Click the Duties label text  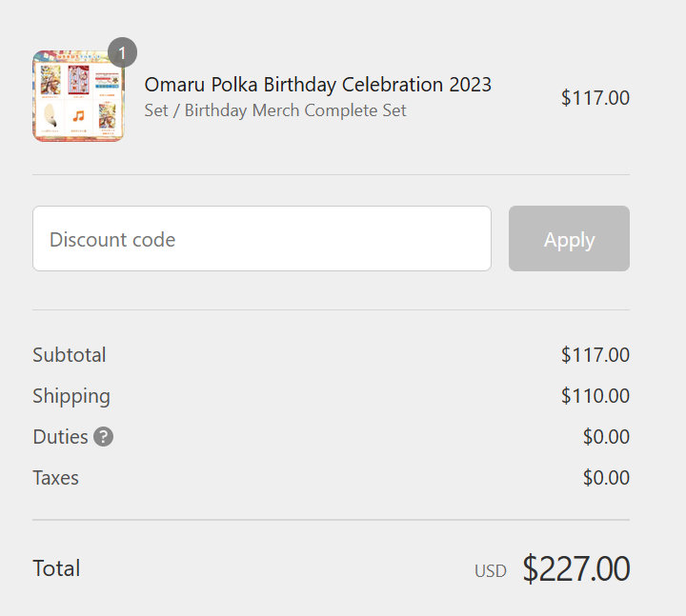[61, 437]
